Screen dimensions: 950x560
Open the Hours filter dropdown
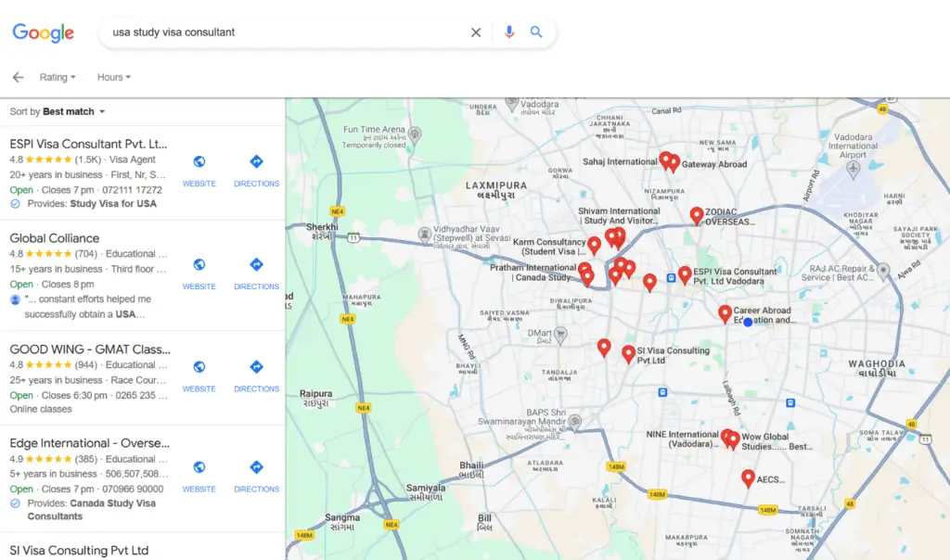(112, 77)
